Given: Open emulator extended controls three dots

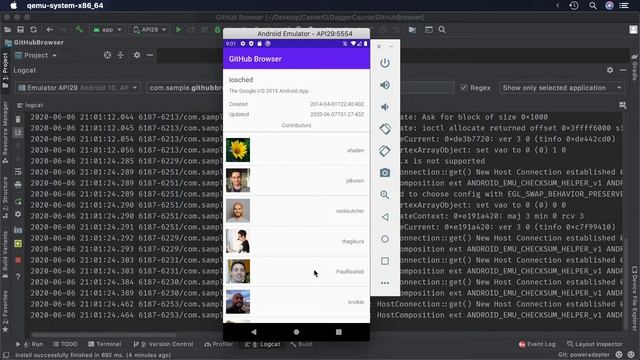Looking at the screenshot, I should click(x=384, y=283).
